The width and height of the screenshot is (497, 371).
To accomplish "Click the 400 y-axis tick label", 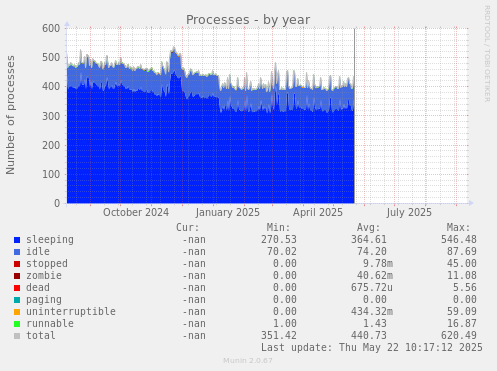I will point(51,87).
